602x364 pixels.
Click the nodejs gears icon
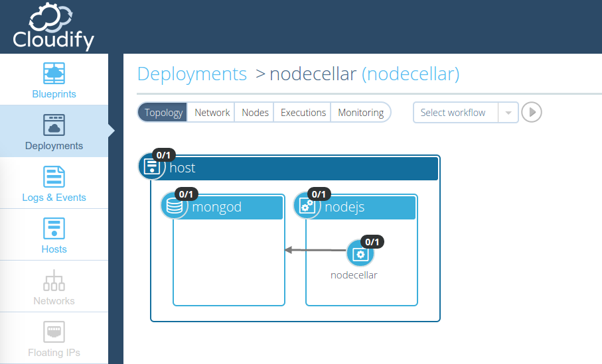coord(307,206)
